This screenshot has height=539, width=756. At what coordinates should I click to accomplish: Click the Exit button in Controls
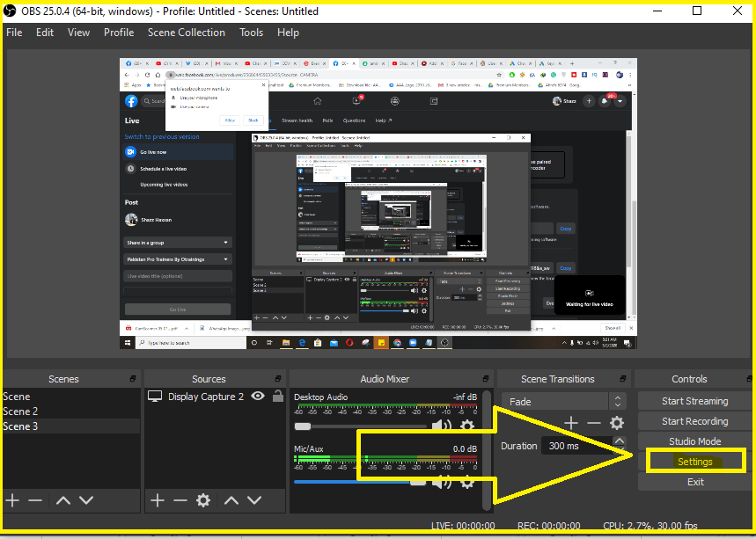[694, 482]
